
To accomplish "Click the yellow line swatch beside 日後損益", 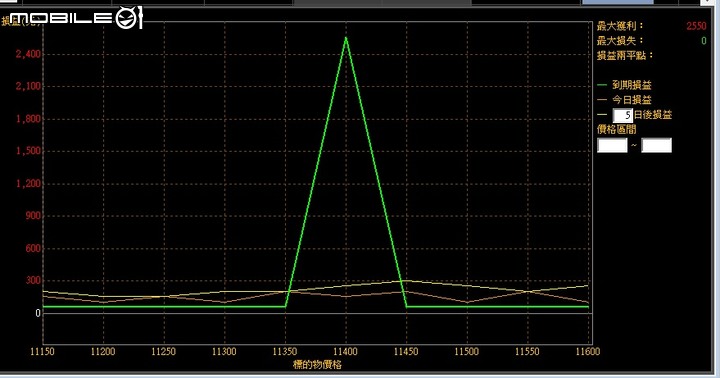I will pyautogui.click(x=602, y=114).
